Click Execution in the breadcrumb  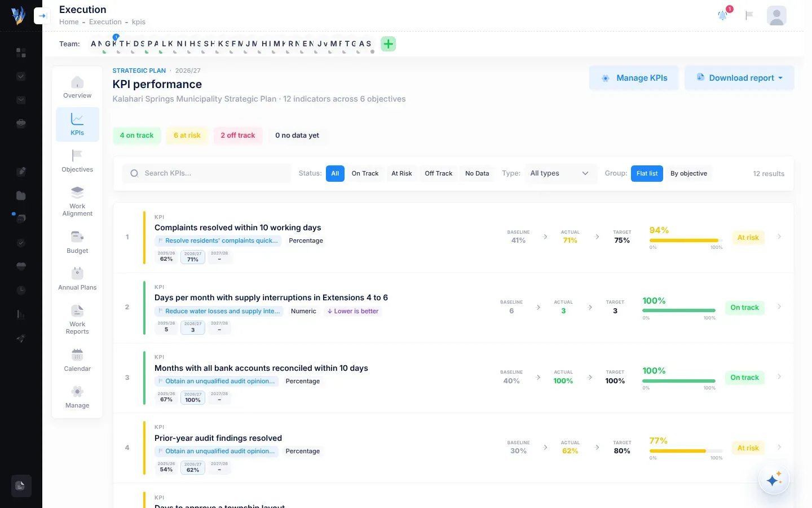click(105, 22)
